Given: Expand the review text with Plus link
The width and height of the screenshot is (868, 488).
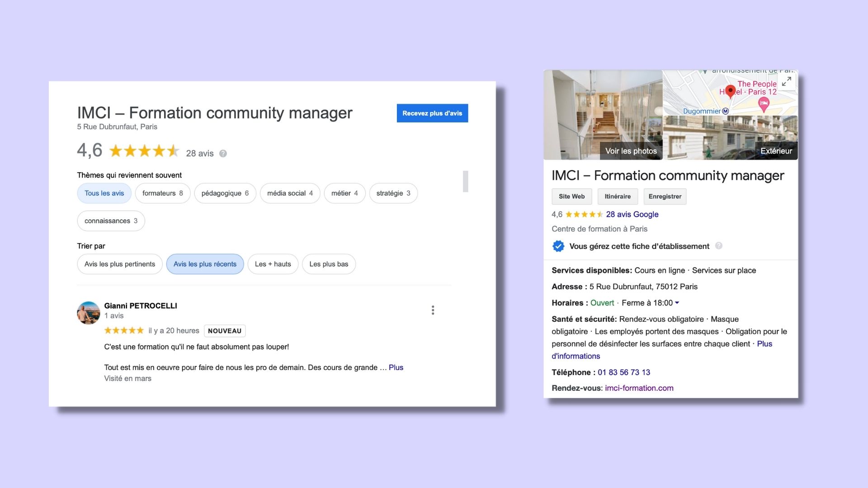Looking at the screenshot, I should tap(396, 367).
